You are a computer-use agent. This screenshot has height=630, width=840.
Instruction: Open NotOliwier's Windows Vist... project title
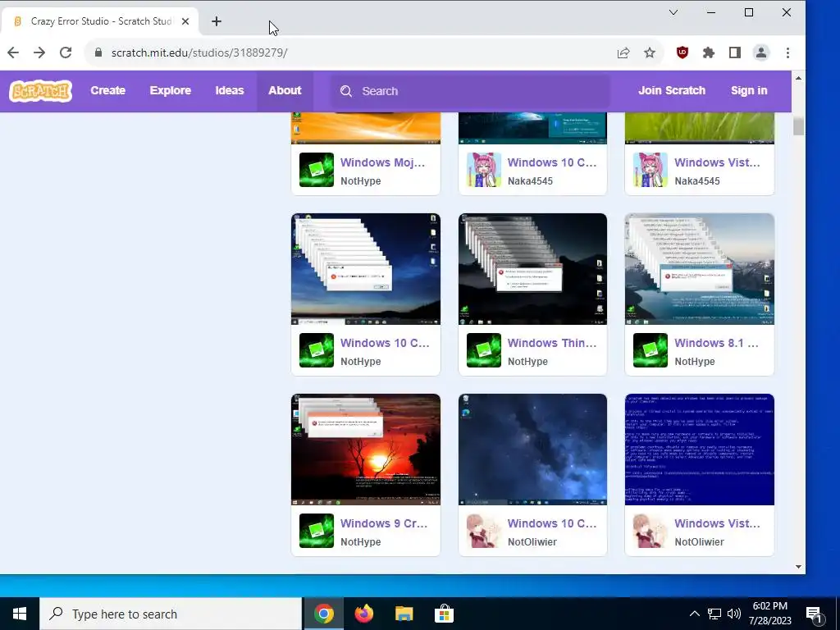pyautogui.click(x=717, y=523)
